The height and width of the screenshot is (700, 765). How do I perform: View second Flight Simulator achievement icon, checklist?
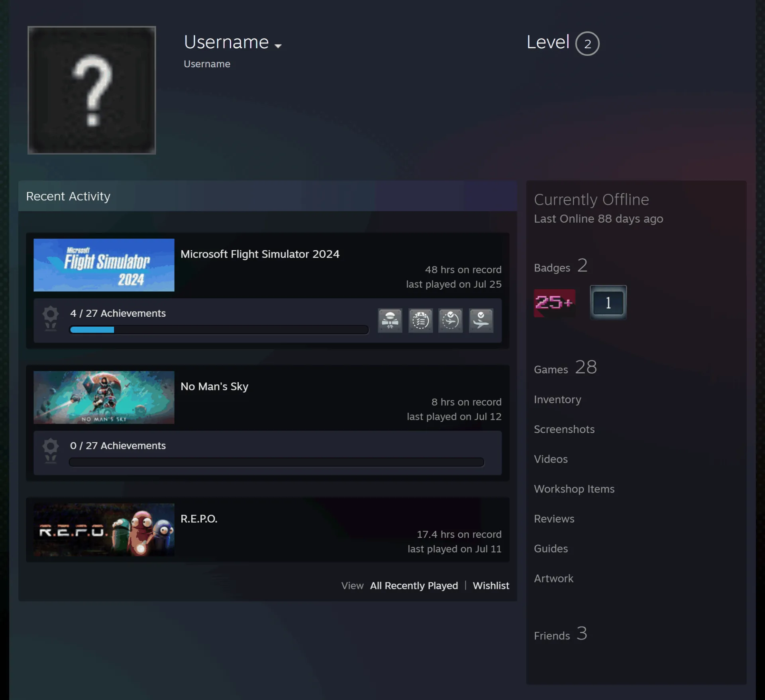(420, 320)
